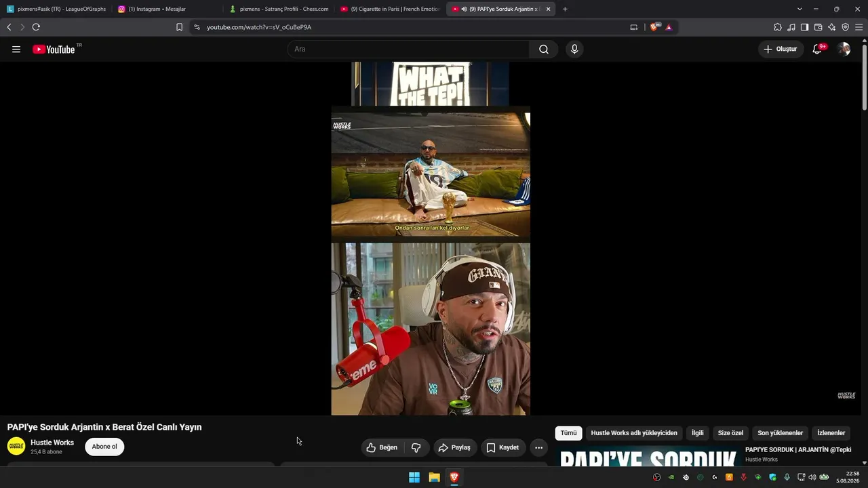Subscribe using the Abone ol button
868x488 pixels.
click(x=104, y=447)
